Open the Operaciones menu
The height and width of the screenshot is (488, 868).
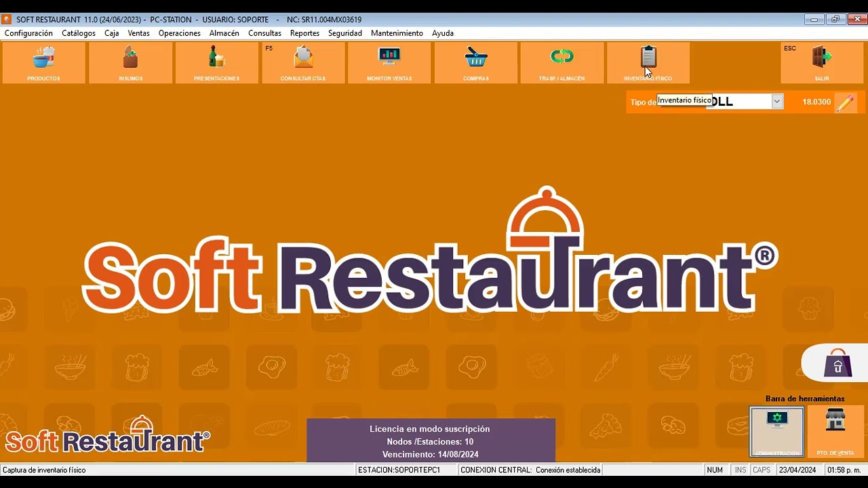click(x=180, y=33)
